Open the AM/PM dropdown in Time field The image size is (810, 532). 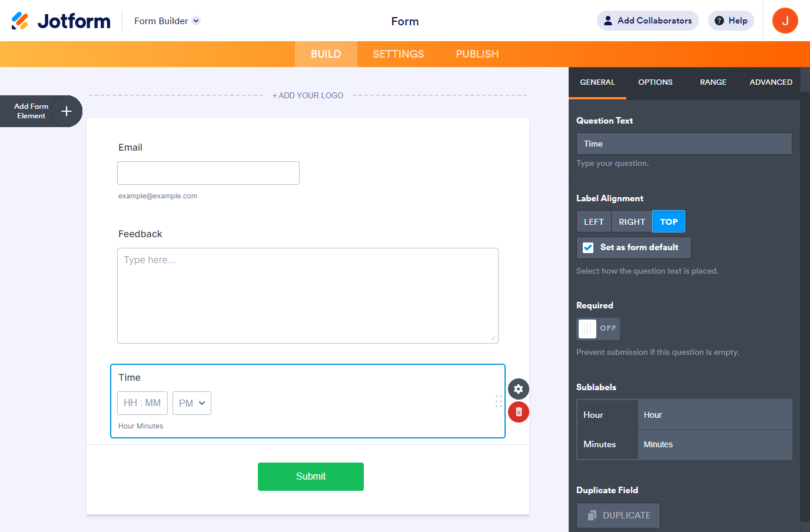pos(192,403)
